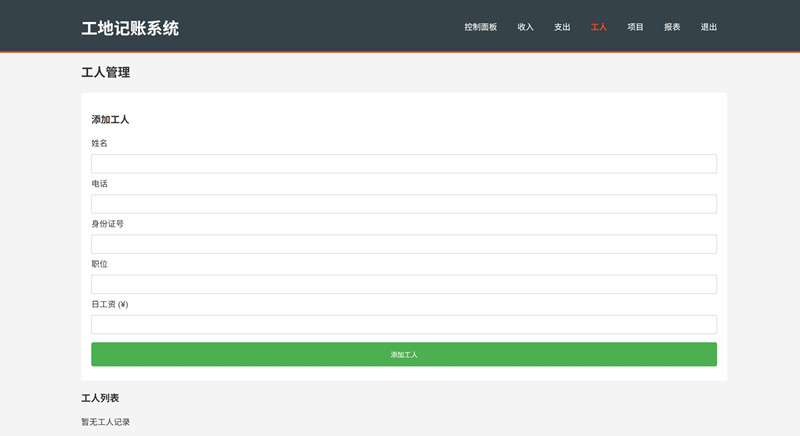Click the 添加工人 form heading
The height and width of the screenshot is (436, 800).
[x=110, y=120]
